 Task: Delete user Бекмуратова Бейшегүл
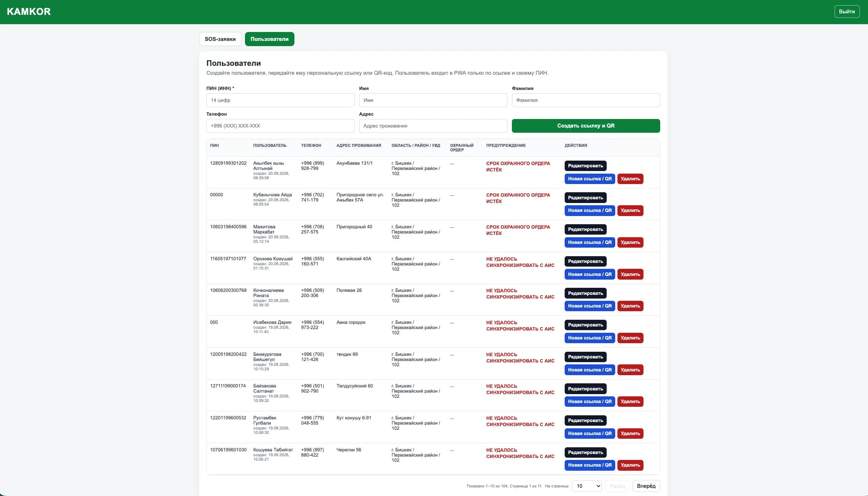[630, 370]
